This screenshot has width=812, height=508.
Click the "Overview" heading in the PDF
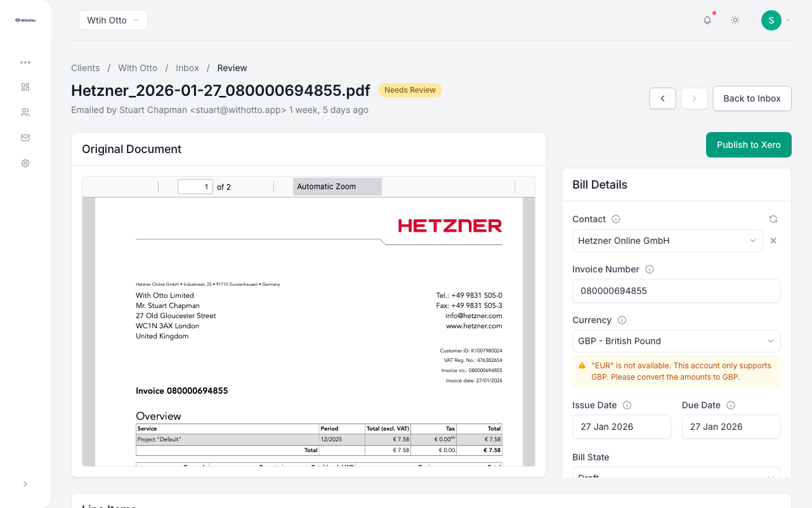pos(159,416)
